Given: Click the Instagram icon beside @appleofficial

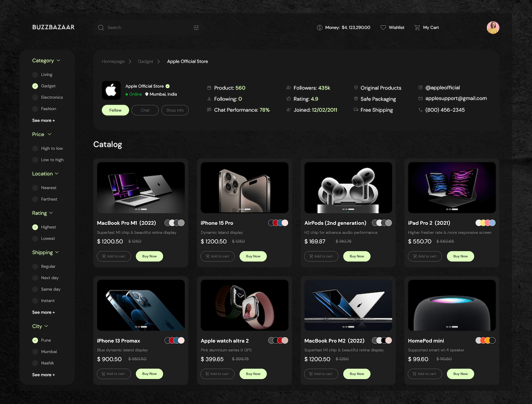Looking at the screenshot, I should [420, 88].
